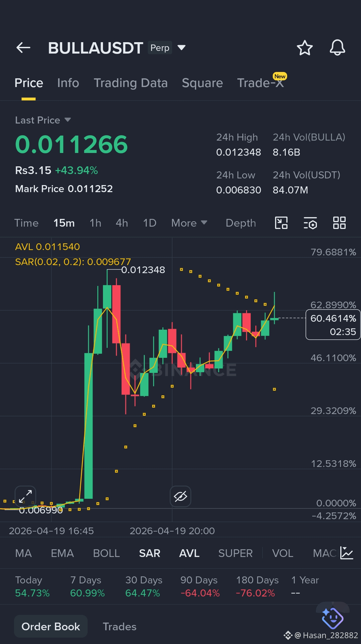The image size is (361, 644).
Task: Tap the last price 0.011266
Action: 72,145
